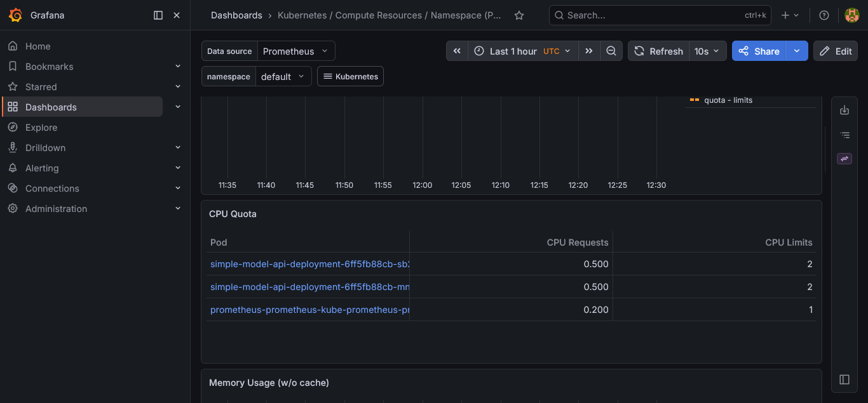The height and width of the screenshot is (403, 868).
Task: Open the Last 1 hour time picker
Action: point(523,51)
